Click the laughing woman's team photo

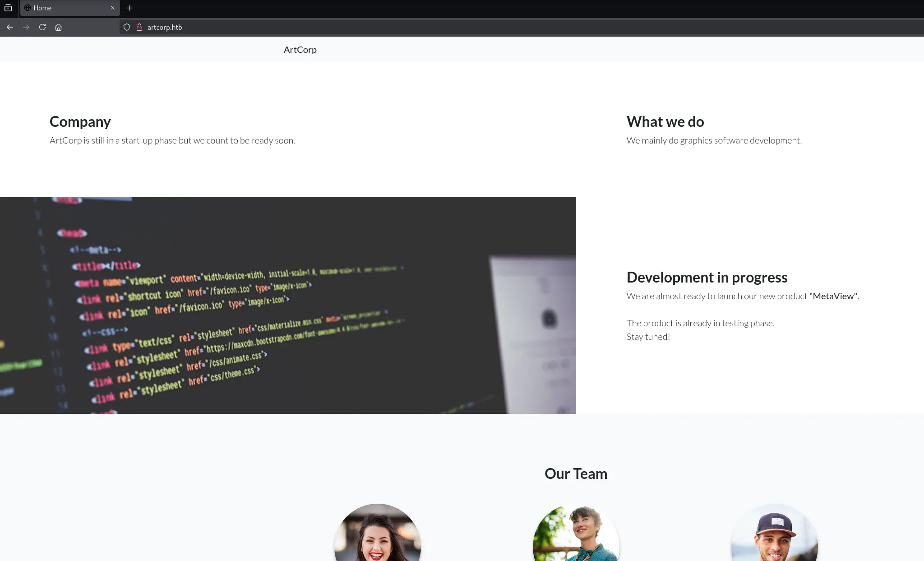pyautogui.click(x=378, y=533)
